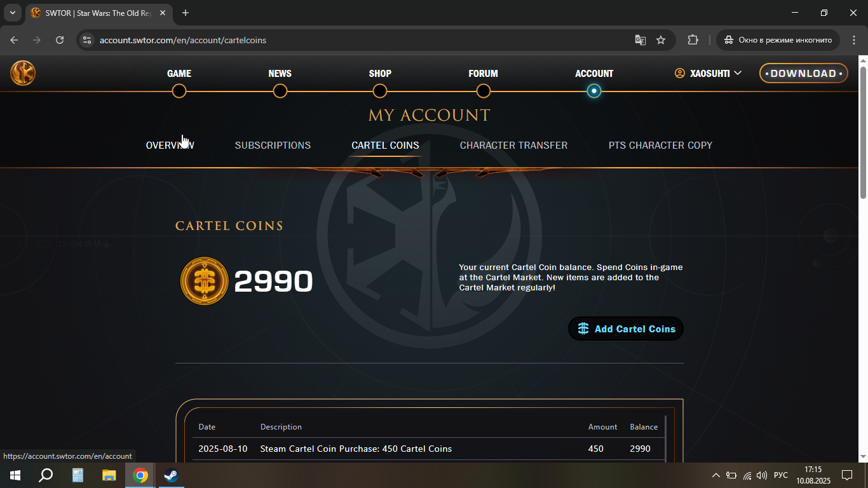Click the translate page icon
868x488 pixels.
click(x=641, y=40)
